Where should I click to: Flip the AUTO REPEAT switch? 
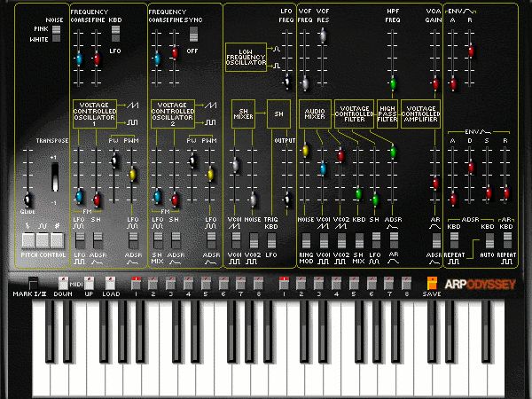[488, 240]
